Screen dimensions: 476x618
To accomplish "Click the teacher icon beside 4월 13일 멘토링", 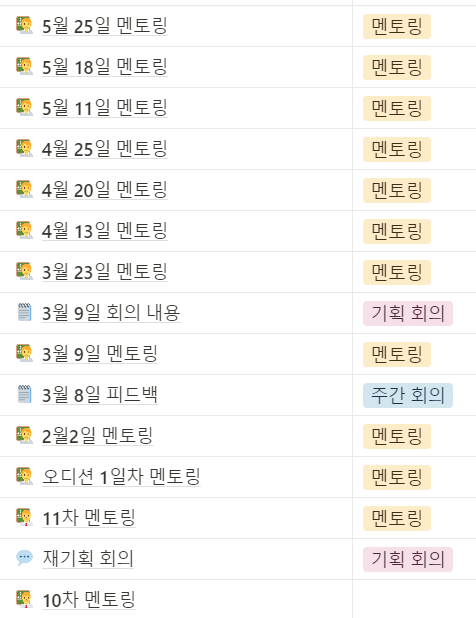I will pyautogui.click(x=24, y=230).
